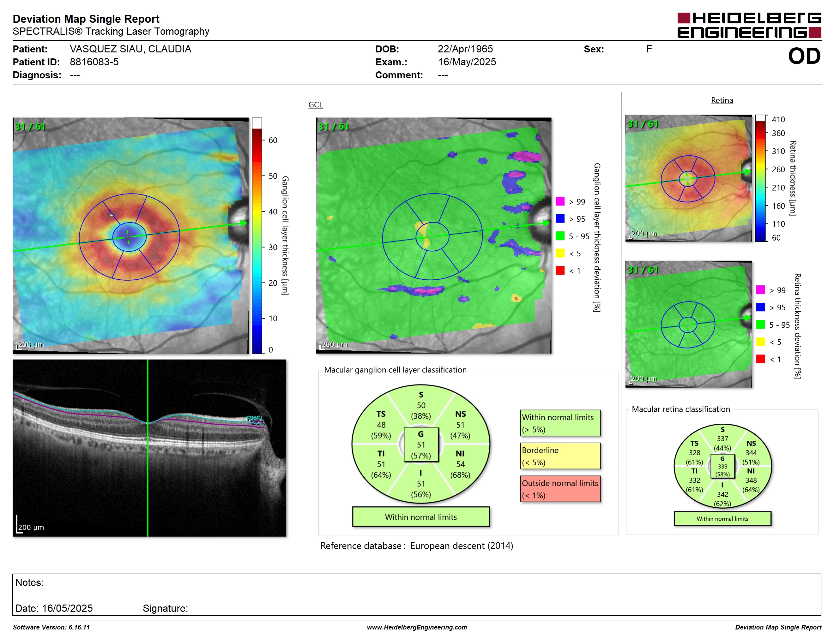Click GCL sector NI value 54 (68%)
Screen dimensions: 834x644
pyautogui.click(x=460, y=469)
